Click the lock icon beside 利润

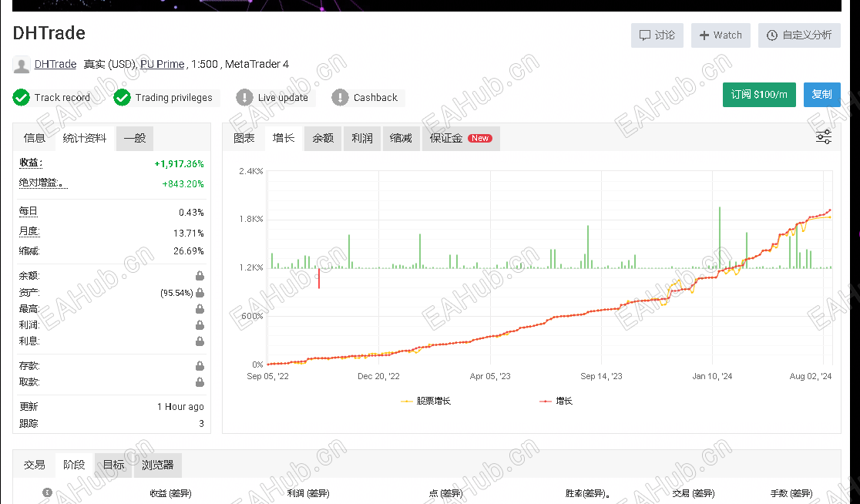click(200, 325)
